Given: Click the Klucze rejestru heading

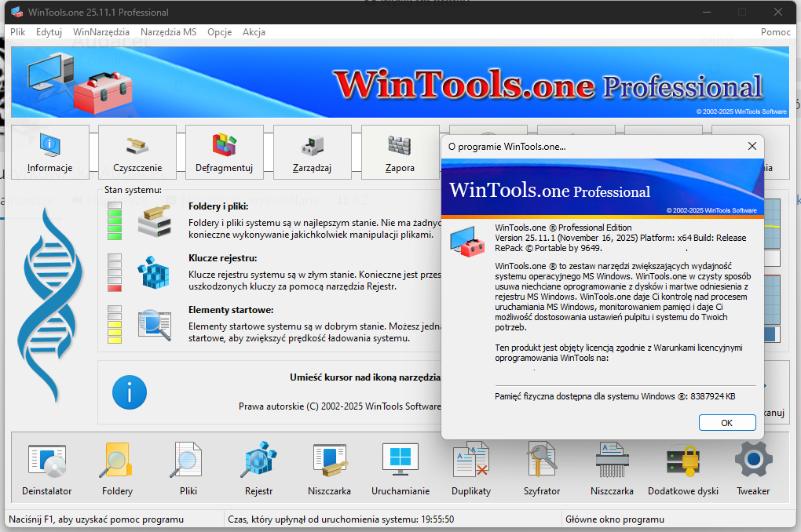Looking at the screenshot, I should pos(223,258).
